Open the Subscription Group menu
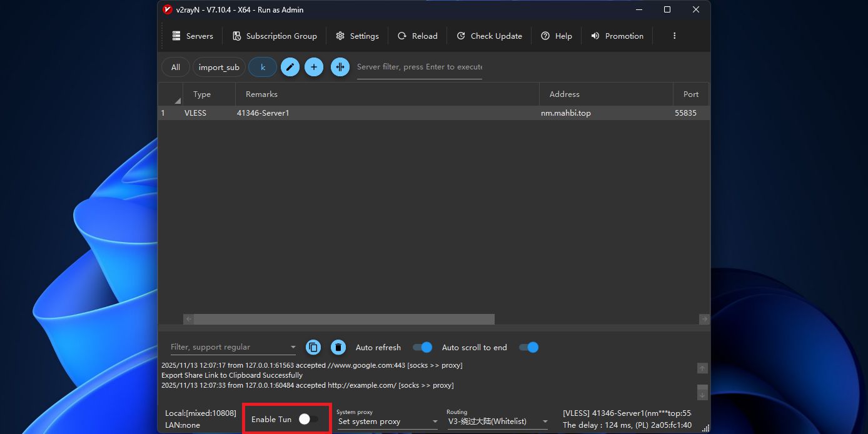The height and width of the screenshot is (434, 868). coord(275,36)
